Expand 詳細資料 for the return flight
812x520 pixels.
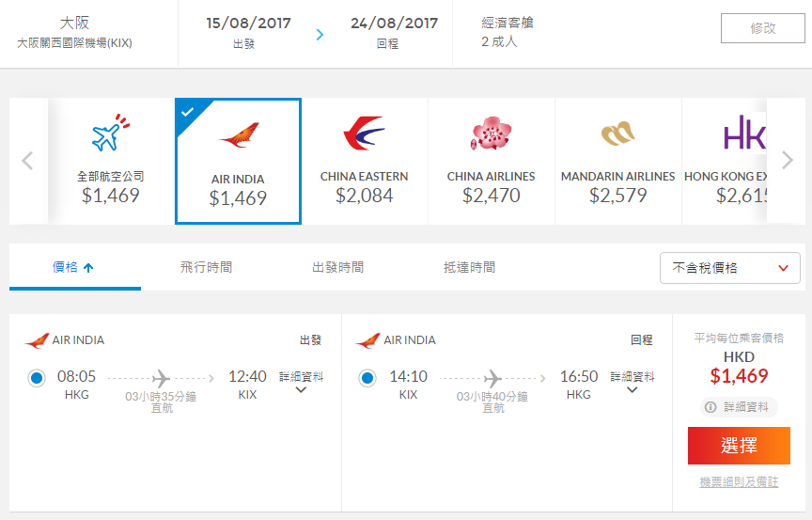(632, 382)
